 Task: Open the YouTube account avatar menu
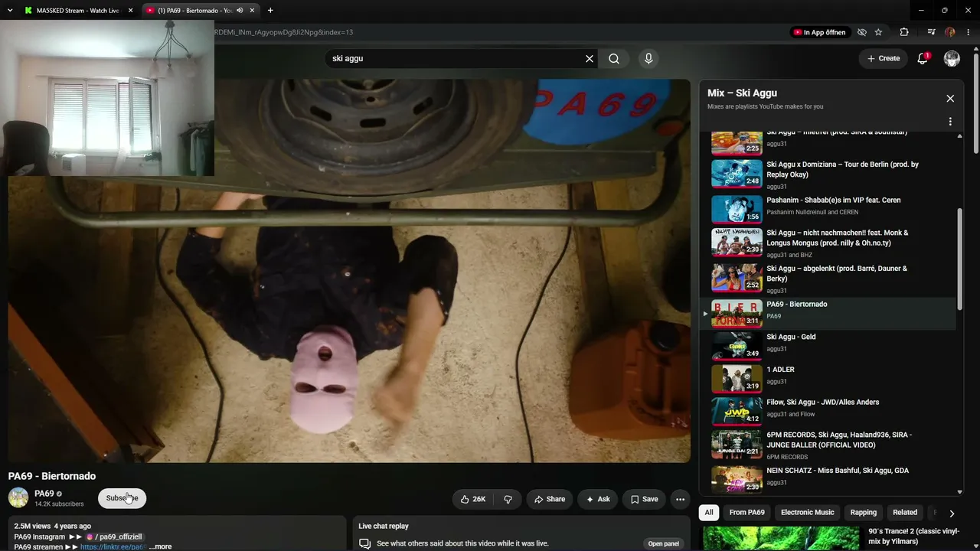[952, 59]
